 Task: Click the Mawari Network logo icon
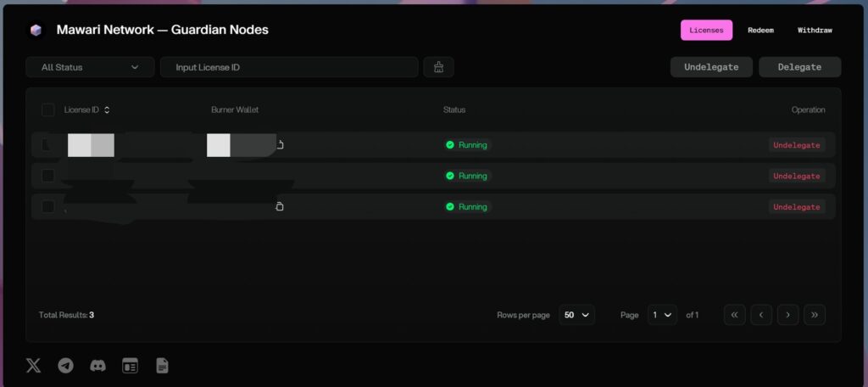pyautogui.click(x=36, y=31)
